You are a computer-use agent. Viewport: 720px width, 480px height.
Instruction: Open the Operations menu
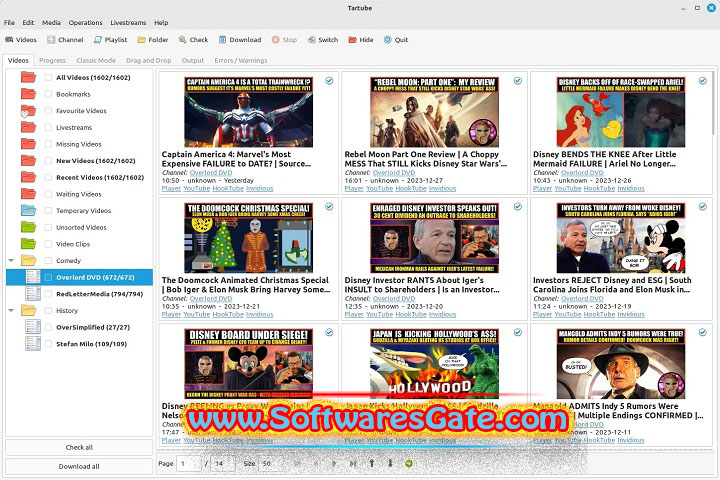click(85, 23)
